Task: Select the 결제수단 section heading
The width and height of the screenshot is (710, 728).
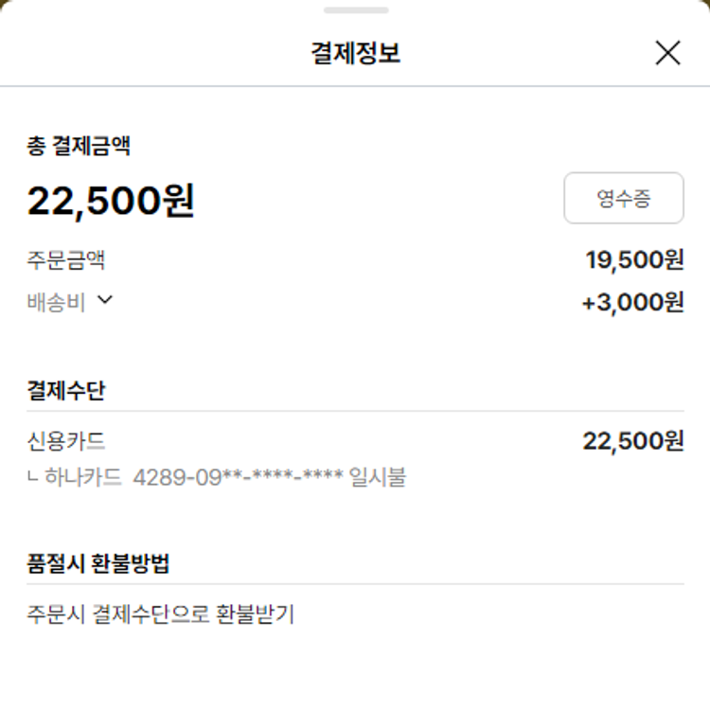Action: [x=65, y=390]
